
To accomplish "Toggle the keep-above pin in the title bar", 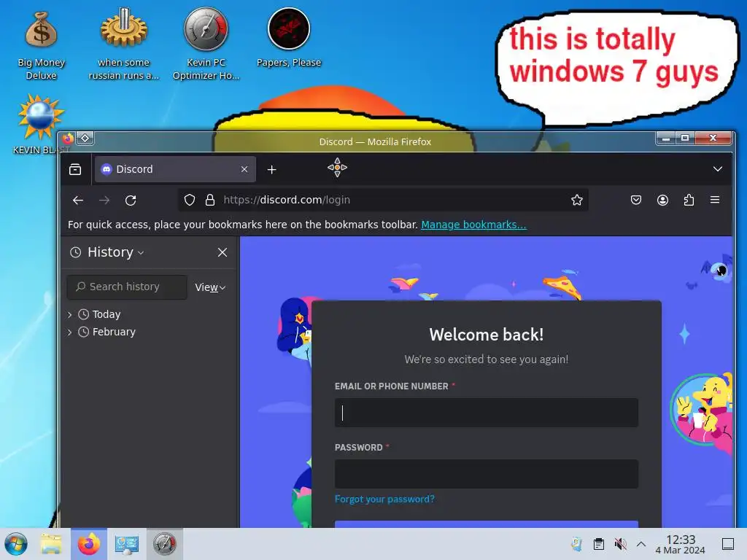I will (x=85, y=139).
